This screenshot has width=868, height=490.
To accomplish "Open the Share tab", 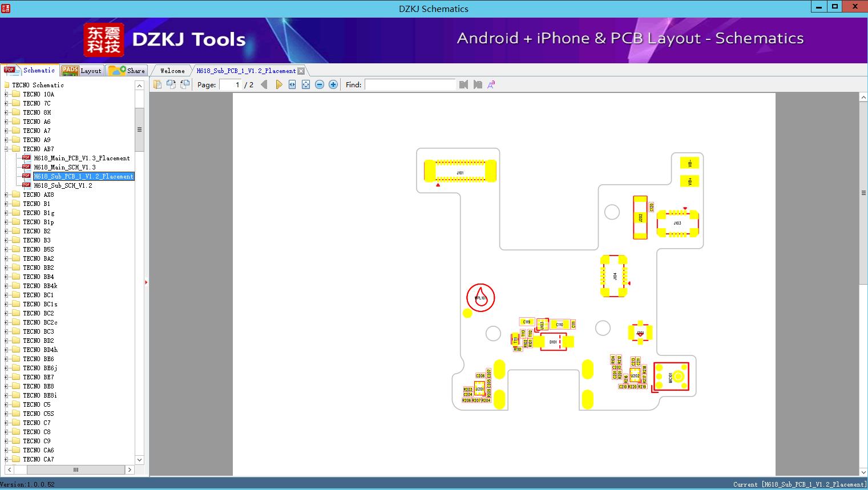I will [127, 70].
